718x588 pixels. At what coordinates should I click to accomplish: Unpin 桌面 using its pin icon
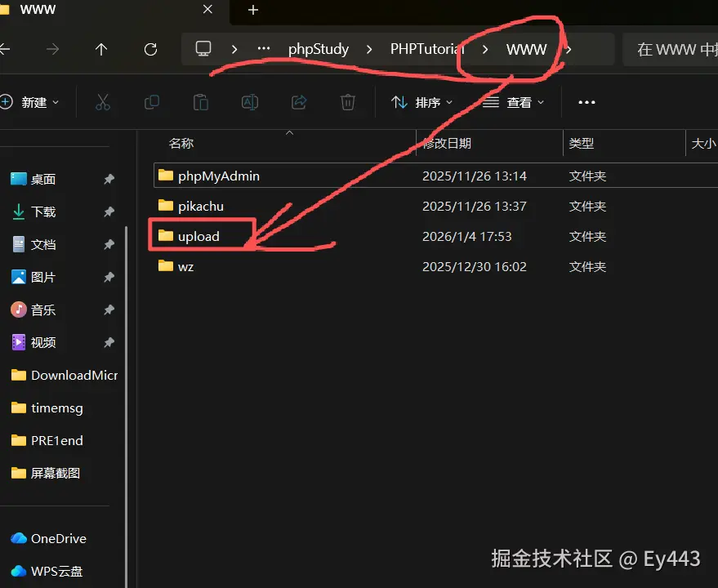[109, 179]
